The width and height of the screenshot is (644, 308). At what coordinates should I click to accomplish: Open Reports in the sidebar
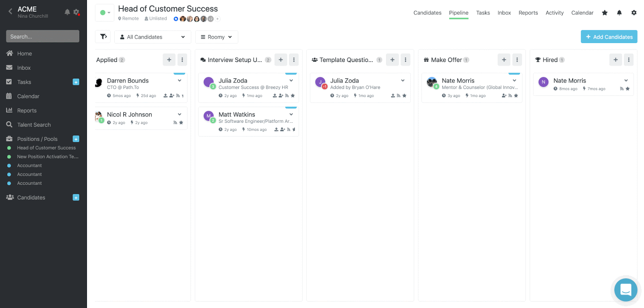click(27, 110)
